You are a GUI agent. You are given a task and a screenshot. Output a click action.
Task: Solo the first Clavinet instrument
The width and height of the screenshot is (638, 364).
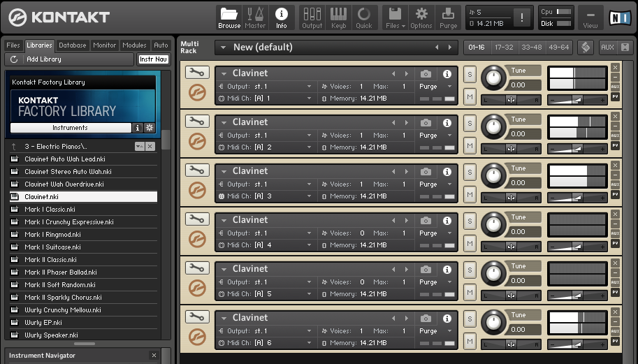[x=470, y=74]
